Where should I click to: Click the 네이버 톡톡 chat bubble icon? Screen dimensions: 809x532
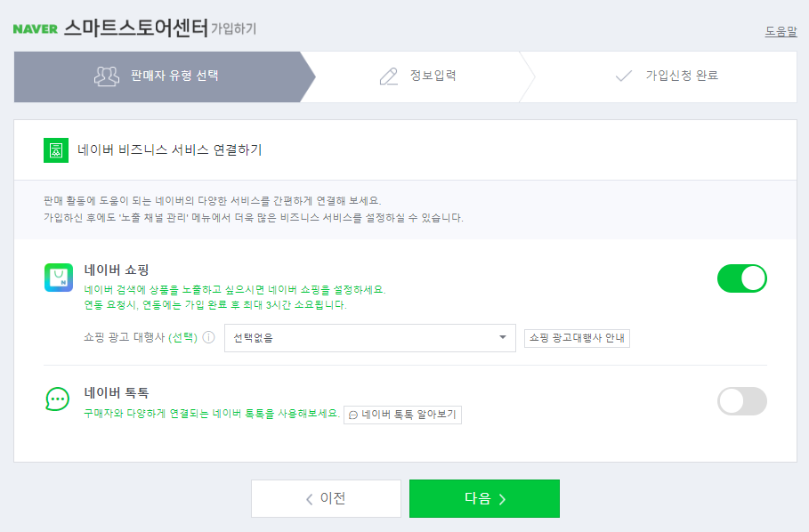click(x=57, y=399)
